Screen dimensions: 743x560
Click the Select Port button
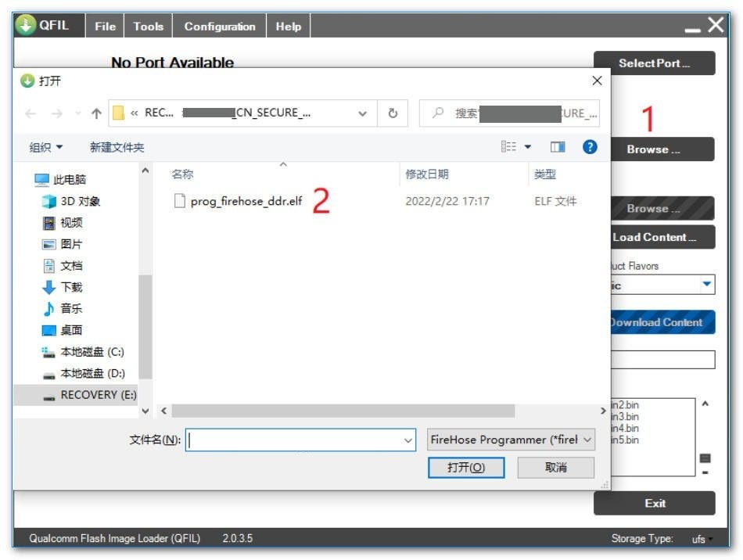(654, 63)
